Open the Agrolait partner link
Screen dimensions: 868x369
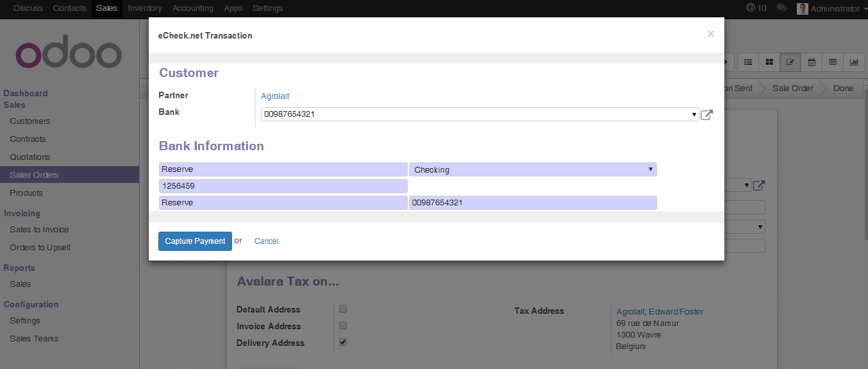click(x=275, y=96)
